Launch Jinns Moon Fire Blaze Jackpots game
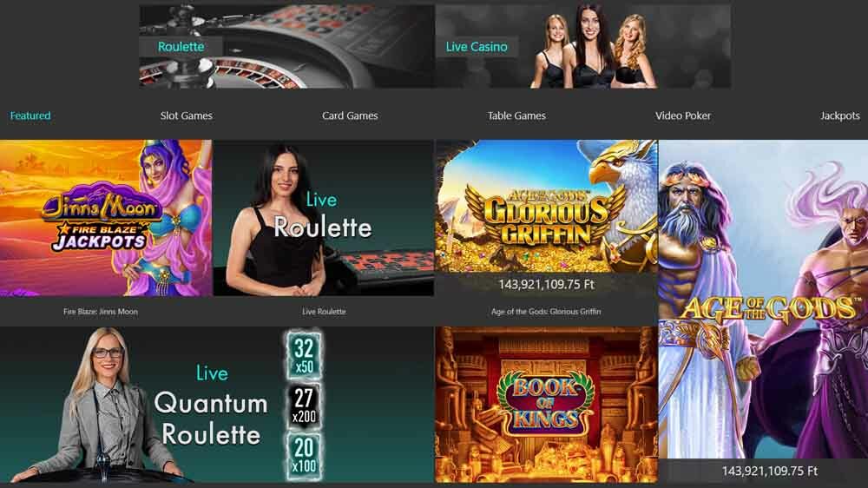The height and width of the screenshot is (488, 868). [x=106, y=218]
